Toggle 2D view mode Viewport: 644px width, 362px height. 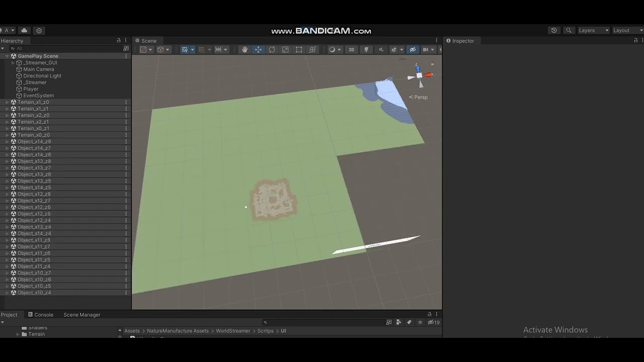tap(352, 50)
